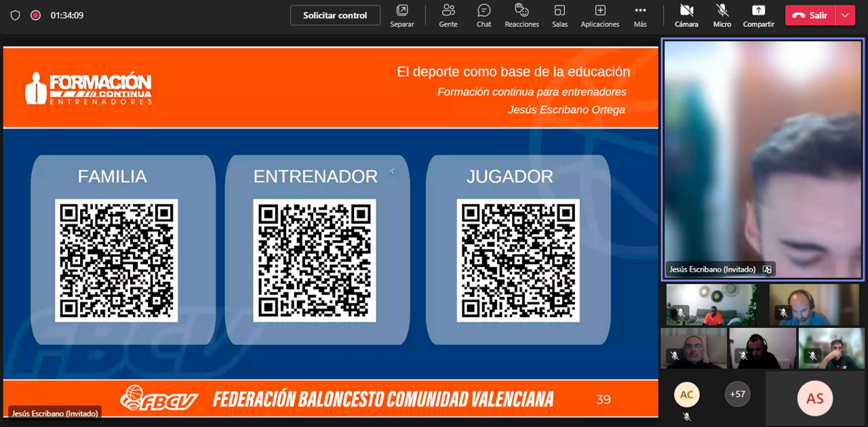868x427 pixels.
Task: Click the Solicitar control button
Action: coord(335,15)
